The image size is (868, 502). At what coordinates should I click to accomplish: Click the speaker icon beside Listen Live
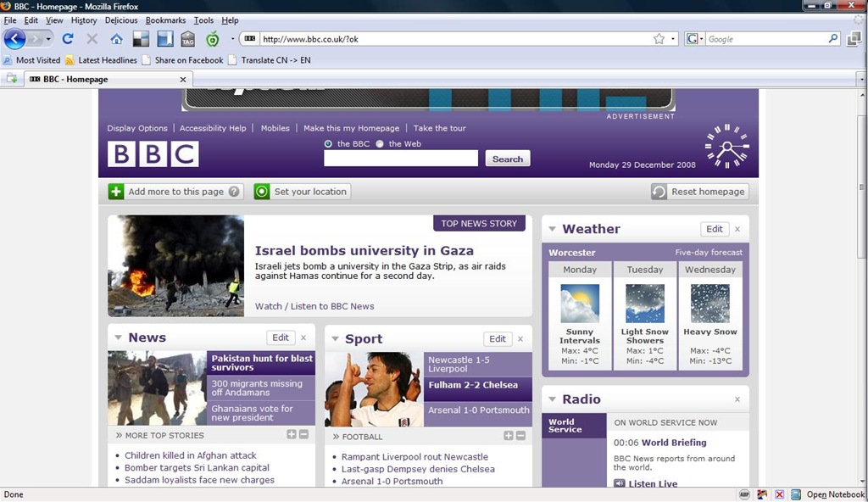(x=620, y=483)
